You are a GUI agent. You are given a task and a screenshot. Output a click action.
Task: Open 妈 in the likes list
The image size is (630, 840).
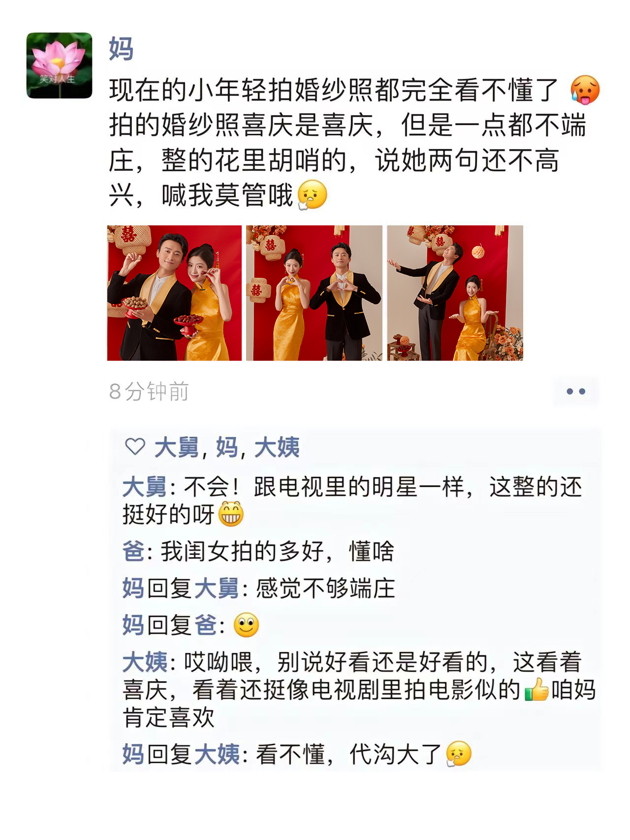(x=227, y=447)
